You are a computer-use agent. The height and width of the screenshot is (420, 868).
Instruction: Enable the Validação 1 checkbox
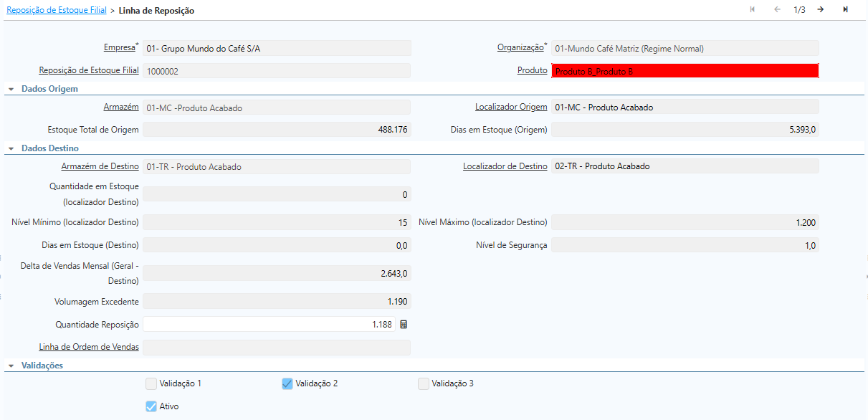point(151,383)
